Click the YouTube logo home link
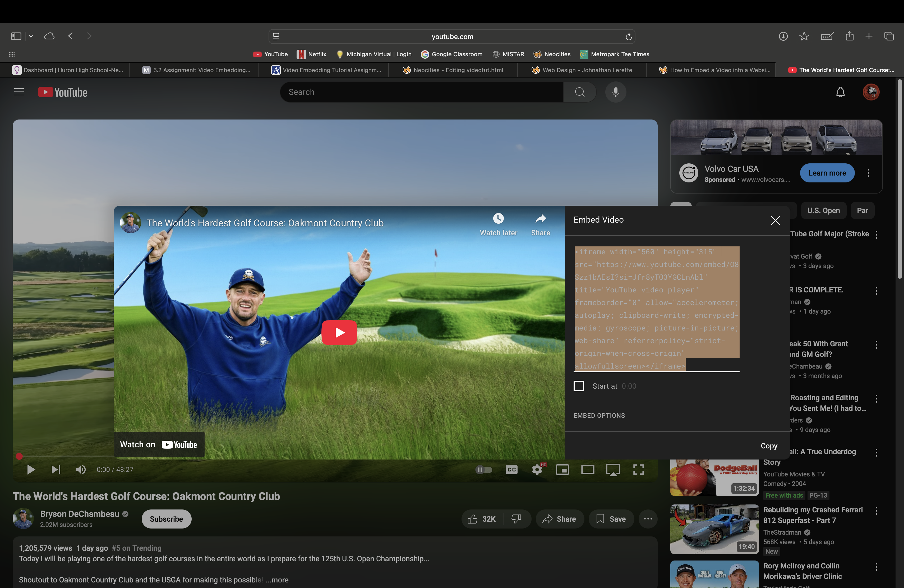The height and width of the screenshot is (588, 904). 63,92
